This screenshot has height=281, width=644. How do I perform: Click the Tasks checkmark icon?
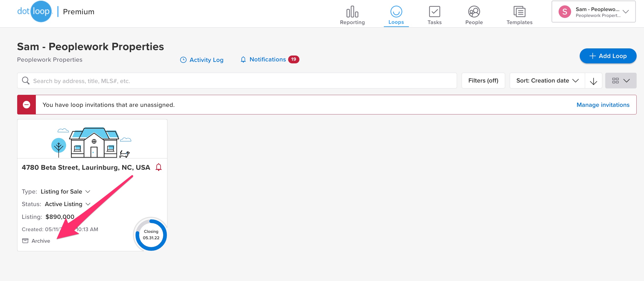[434, 12]
